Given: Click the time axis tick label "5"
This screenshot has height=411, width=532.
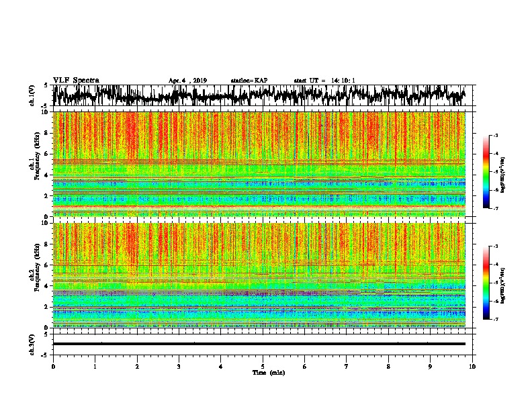Looking at the screenshot, I should (263, 367).
